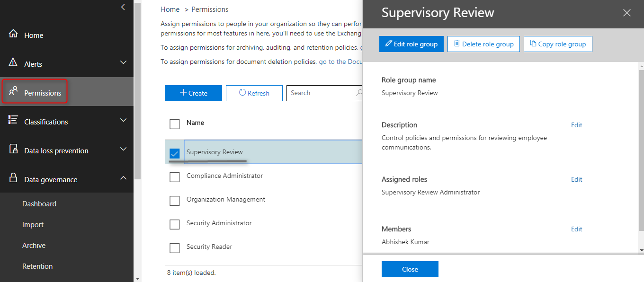Click the Home breadcrumb link
Image resolution: width=644 pixels, height=282 pixels.
click(170, 9)
